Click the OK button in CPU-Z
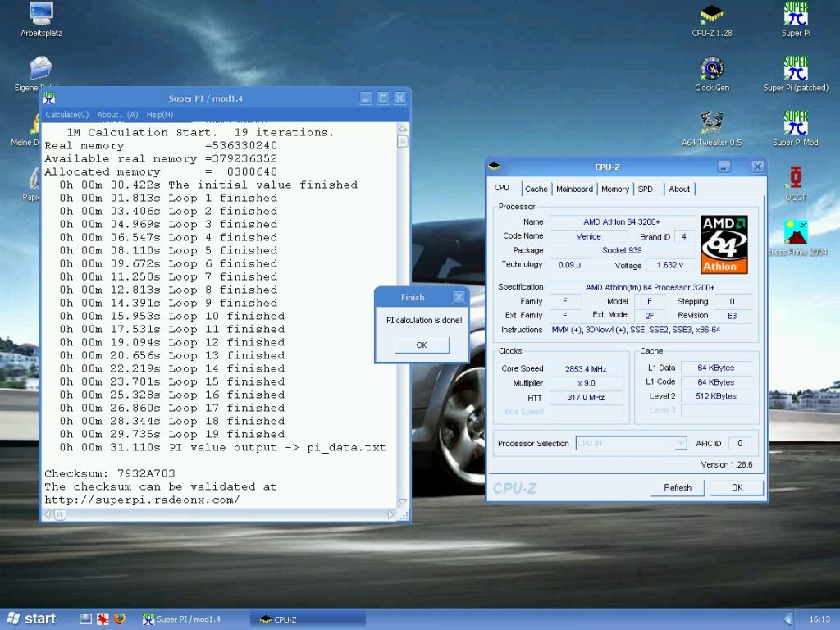This screenshot has width=840, height=630. pyautogui.click(x=737, y=487)
